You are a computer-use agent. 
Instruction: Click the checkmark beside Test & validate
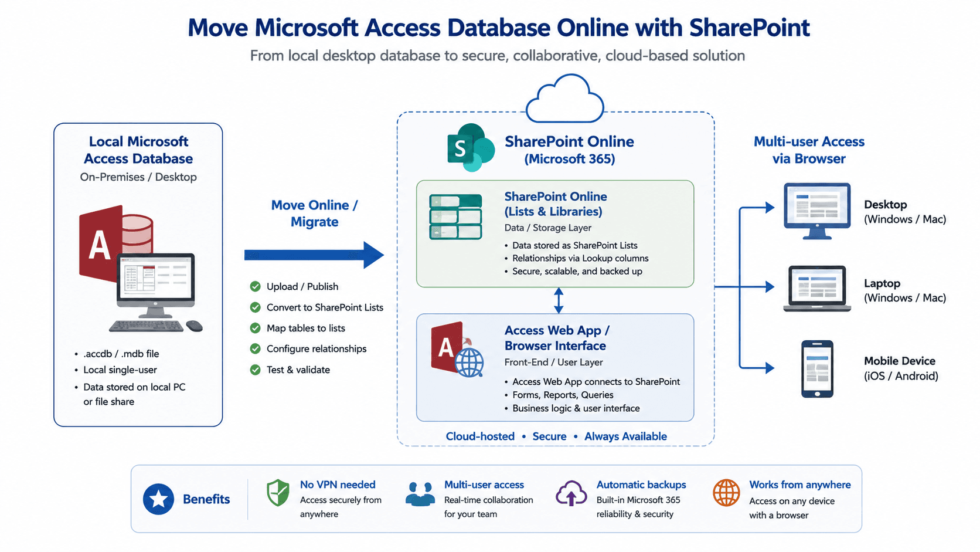tap(255, 370)
